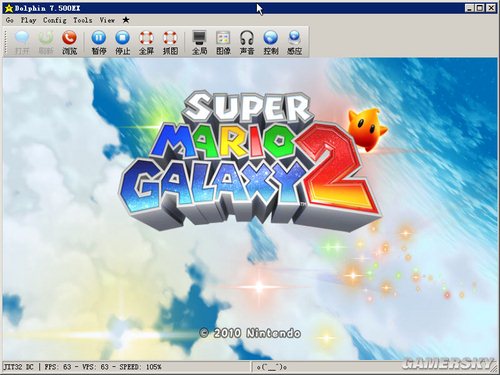The height and width of the screenshot is (375, 500).
Task: Switch to fullscreen via the 全屏 icon
Action: click(146, 42)
